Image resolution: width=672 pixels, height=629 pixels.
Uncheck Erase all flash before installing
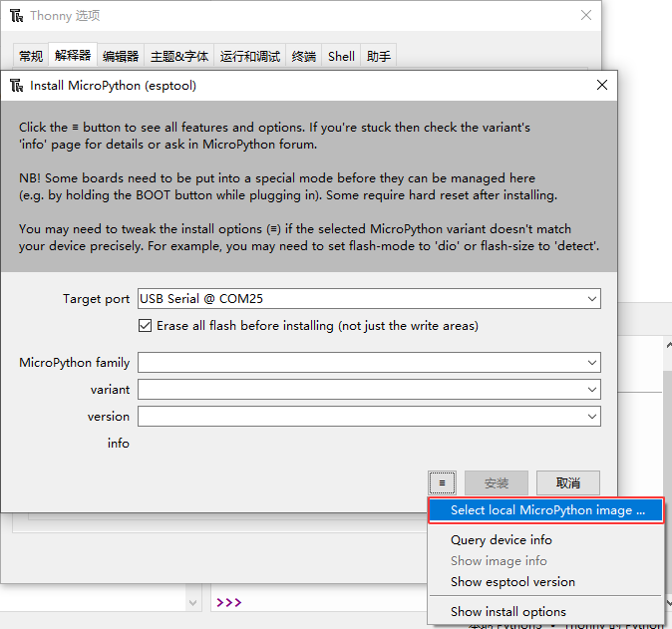coord(145,326)
